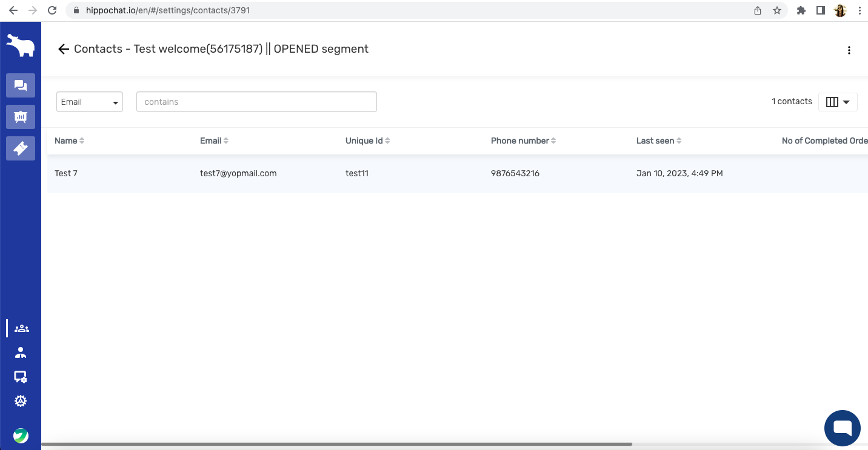Click the Hippochat hippo logo
Viewport: 868px width, 450px height.
21,46
